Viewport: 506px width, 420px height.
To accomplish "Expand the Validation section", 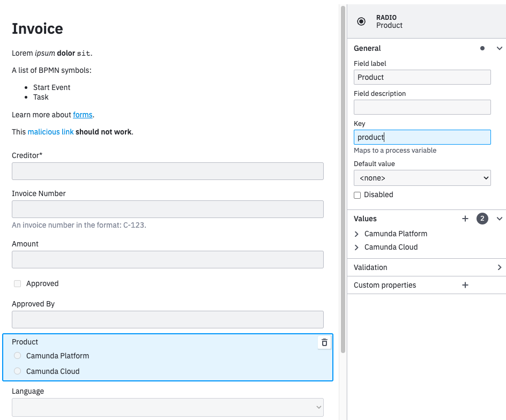I will [499, 267].
